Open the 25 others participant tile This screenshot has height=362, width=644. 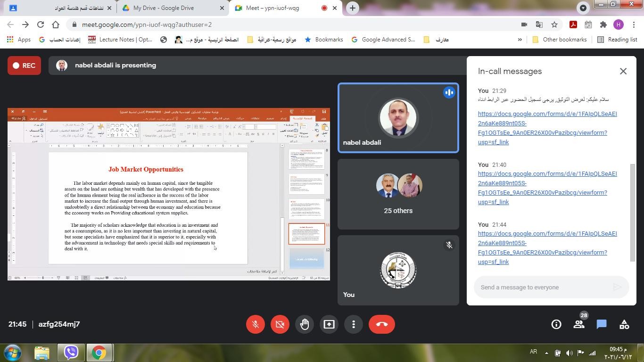398,194
